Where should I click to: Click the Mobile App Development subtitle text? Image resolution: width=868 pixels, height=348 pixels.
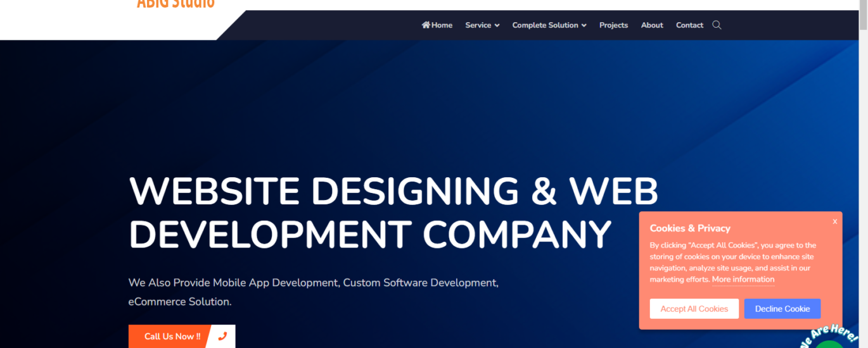pos(313,283)
